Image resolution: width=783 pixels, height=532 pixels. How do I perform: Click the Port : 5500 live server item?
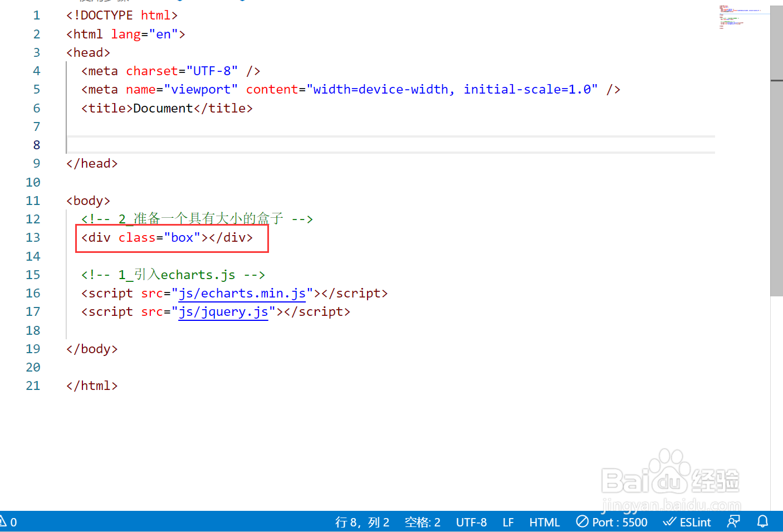[612, 522]
